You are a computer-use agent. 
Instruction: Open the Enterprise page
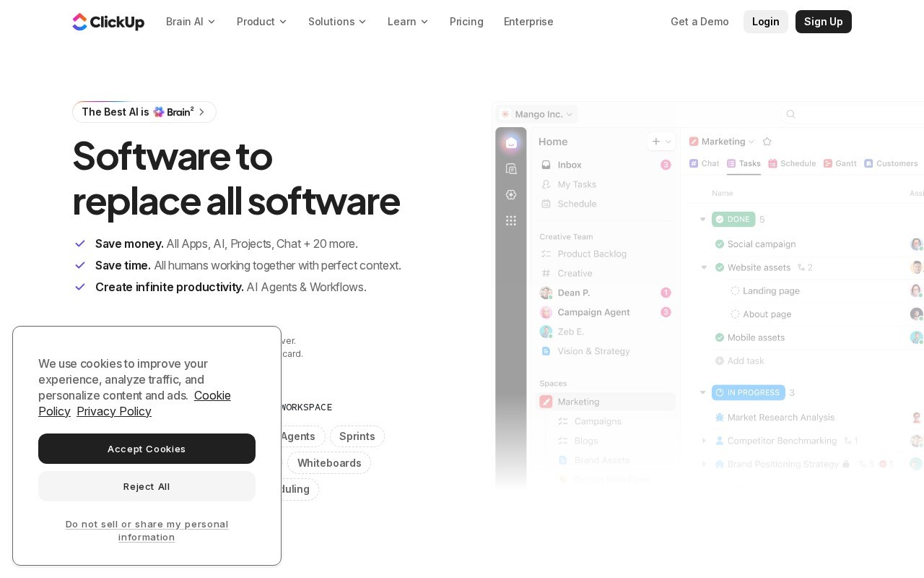528,22
